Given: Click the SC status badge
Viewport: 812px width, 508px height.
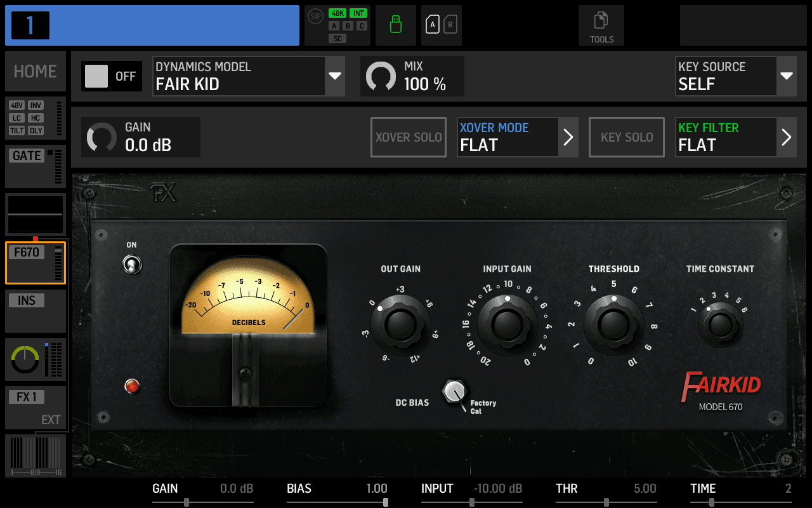Looking at the screenshot, I should click(337, 39).
